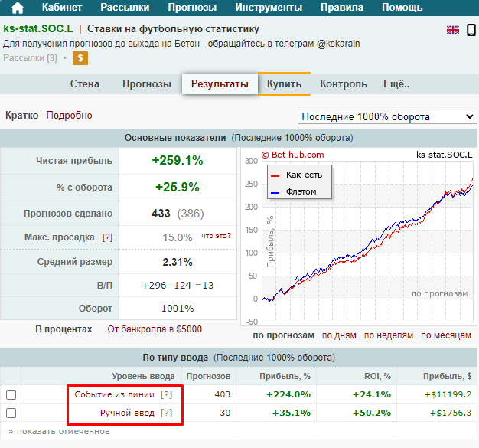Open help icon next to Ручной ввод

(166, 413)
